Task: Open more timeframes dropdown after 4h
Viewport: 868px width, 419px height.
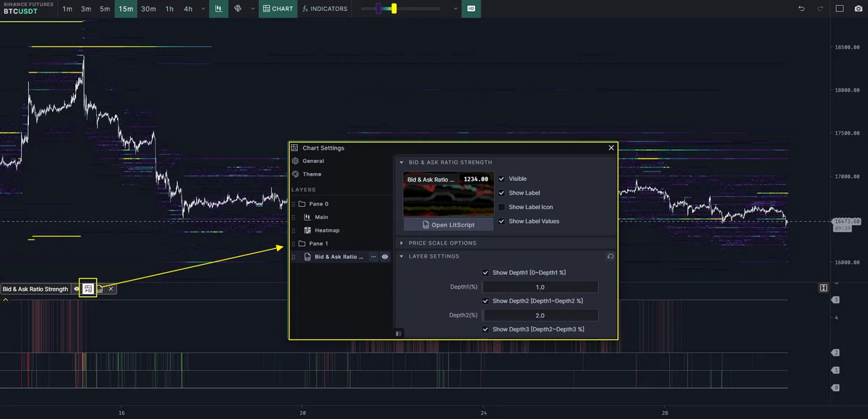Action: (202, 9)
